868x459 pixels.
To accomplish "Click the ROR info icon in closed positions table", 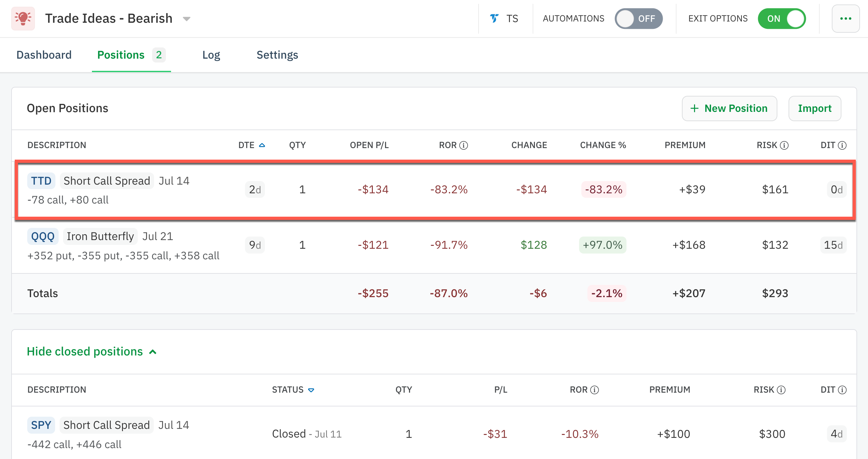I will [x=594, y=390].
